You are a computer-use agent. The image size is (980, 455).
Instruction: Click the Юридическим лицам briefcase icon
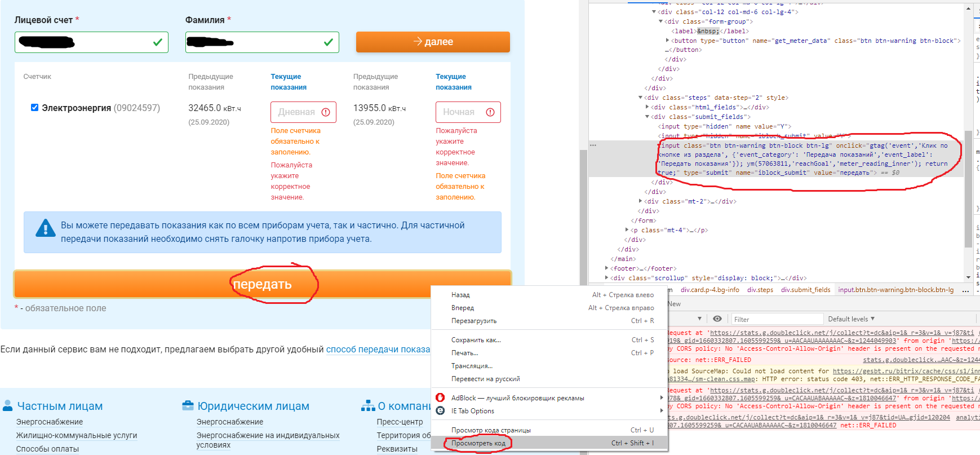(x=188, y=405)
